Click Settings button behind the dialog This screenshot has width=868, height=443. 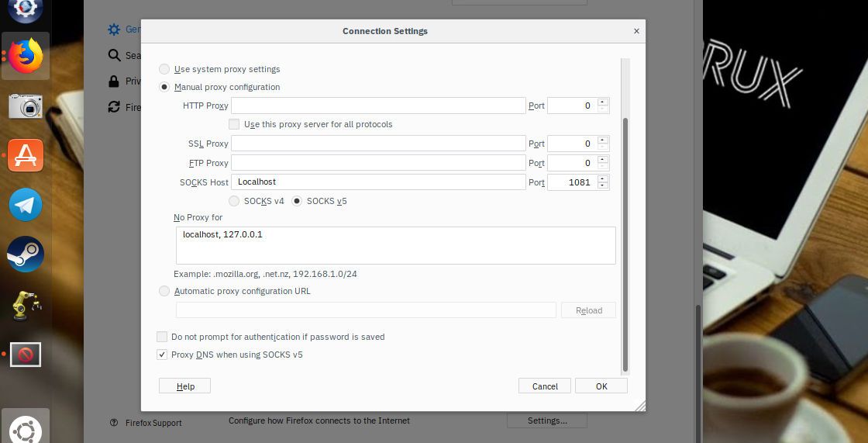[x=547, y=421]
